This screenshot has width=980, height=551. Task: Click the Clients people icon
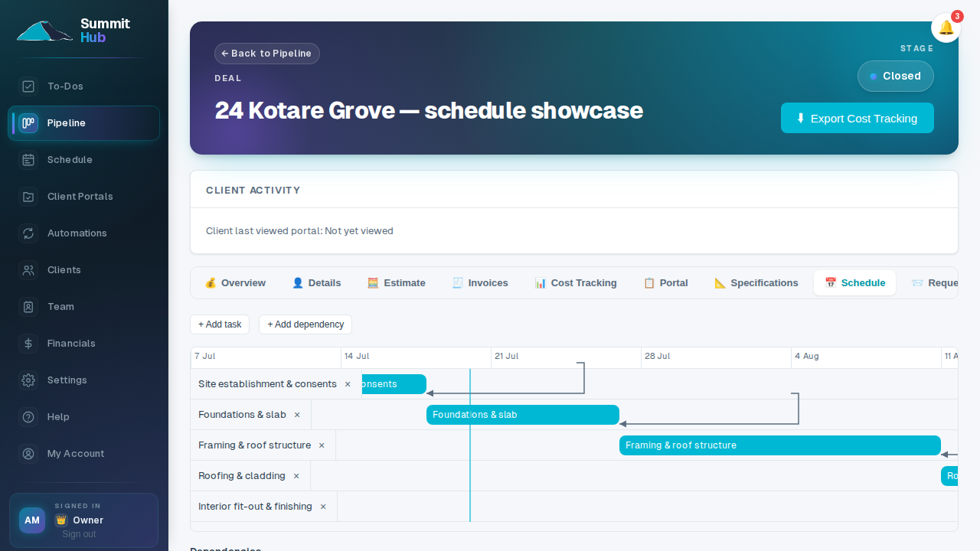(28, 270)
